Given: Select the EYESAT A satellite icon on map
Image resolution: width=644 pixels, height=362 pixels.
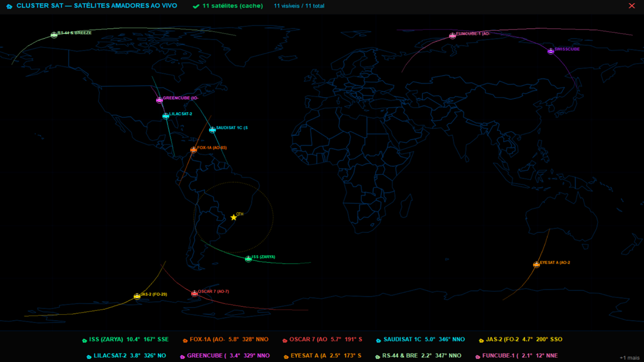Looking at the screenshot, I should coord(536,264).
